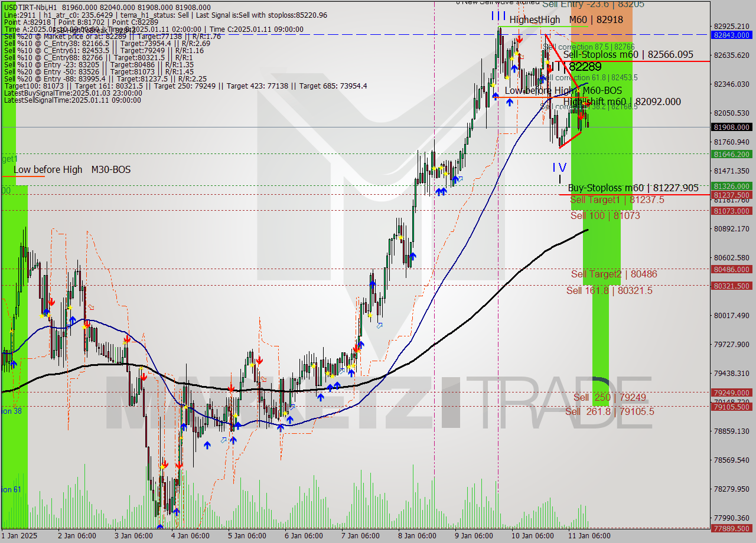The width and height of the screenshot is (756, 543).
Task: Click the red price tag 77889.500
Action: pyautogui.click(x=732, y=528)
